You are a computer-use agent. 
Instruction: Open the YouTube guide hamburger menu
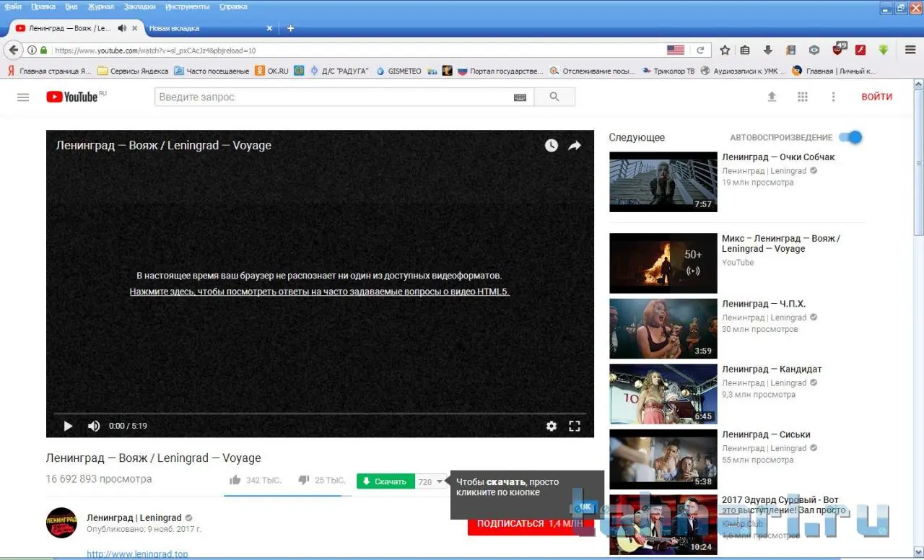[x=23, y=97]
